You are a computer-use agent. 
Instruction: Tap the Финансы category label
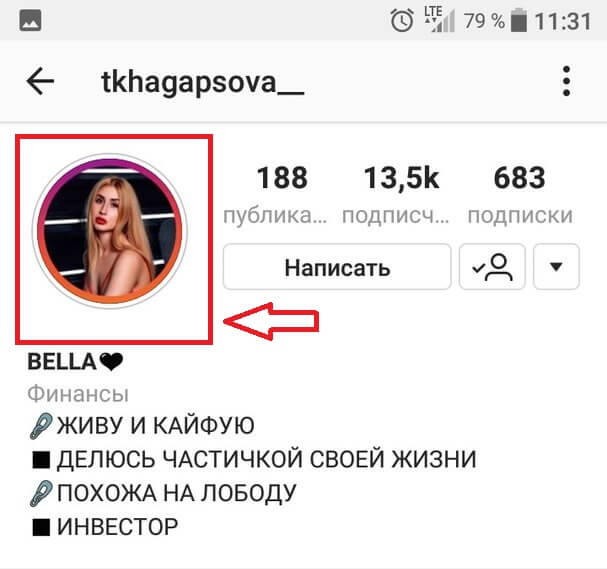[x=78, y=394]
